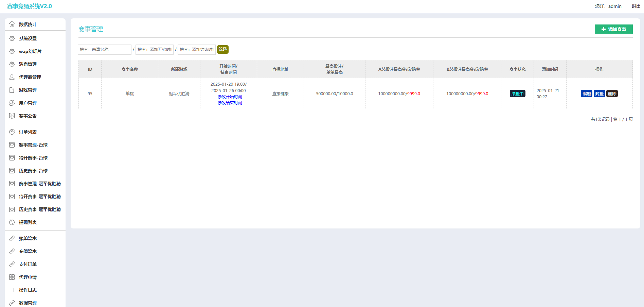Click the 修改开始时间 link
The image size is (644, 307).
click(x=230, y=97)
